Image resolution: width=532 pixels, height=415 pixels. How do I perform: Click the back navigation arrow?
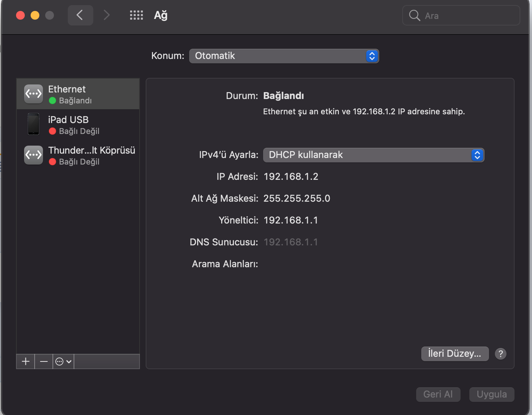point(80,15)
